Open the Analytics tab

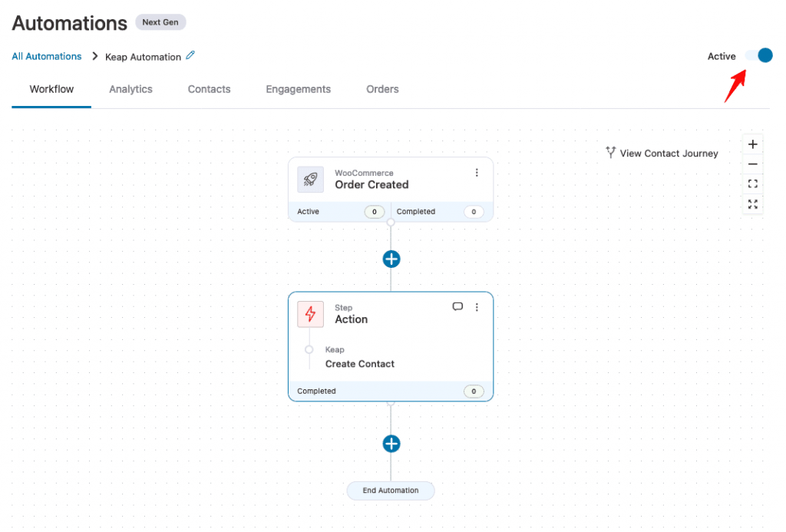point(130,89)
